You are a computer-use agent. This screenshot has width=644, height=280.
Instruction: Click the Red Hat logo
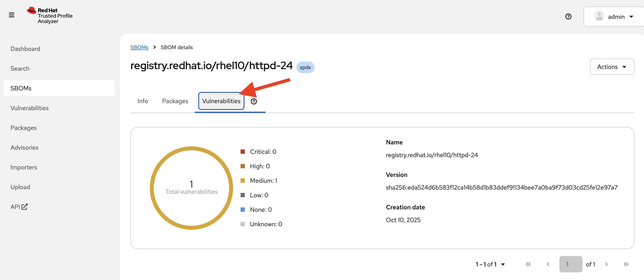pyautogui.click(x=32, y=11)
